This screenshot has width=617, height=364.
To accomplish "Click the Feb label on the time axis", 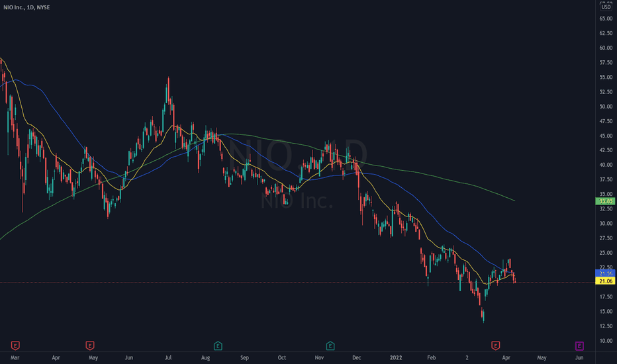I will (x=431, y=357).
